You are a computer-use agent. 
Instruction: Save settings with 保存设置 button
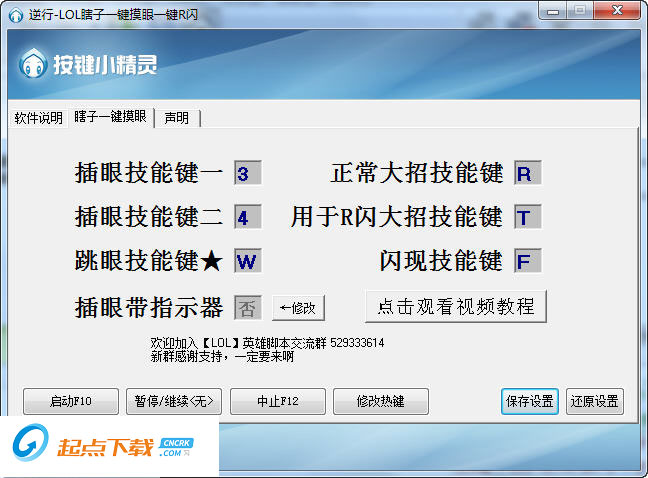pyautogui.click(x=530, y=401)
